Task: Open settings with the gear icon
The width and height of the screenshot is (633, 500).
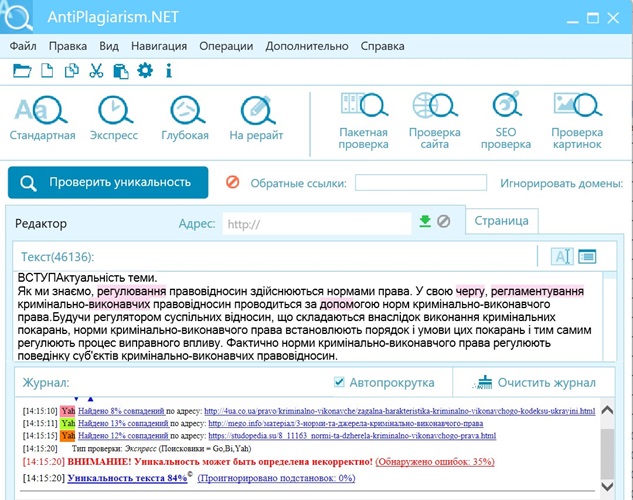Action: click(145, 71)
